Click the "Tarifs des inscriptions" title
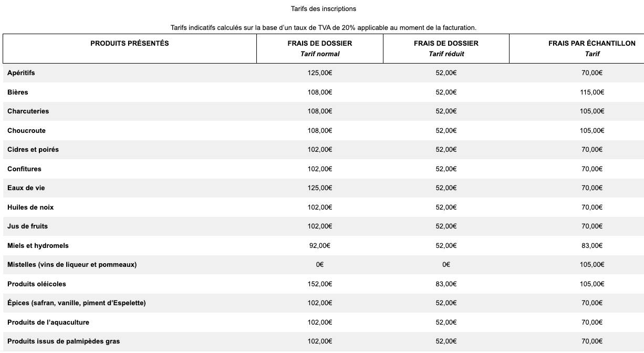The width and height of the screenshot is (644, 353). click(323, 9)
